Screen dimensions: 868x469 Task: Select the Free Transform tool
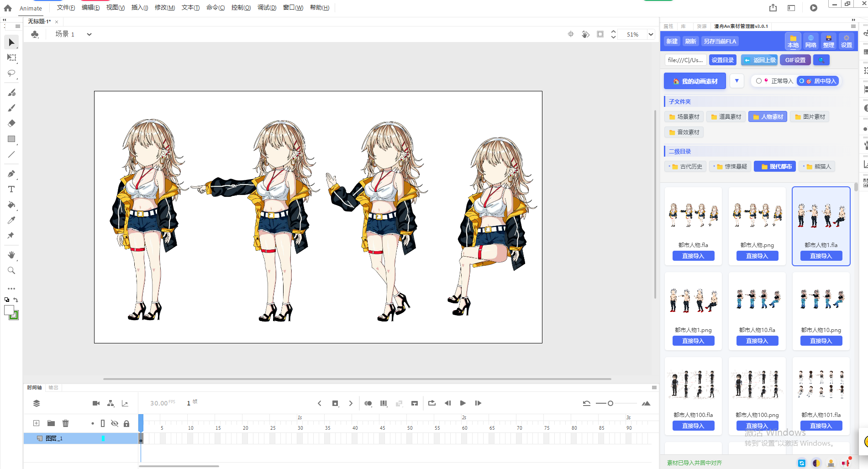tap(11, 58)
